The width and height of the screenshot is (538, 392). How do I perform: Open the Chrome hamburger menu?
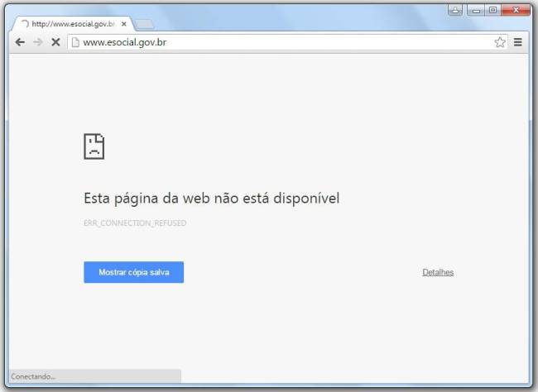(518, 42)
